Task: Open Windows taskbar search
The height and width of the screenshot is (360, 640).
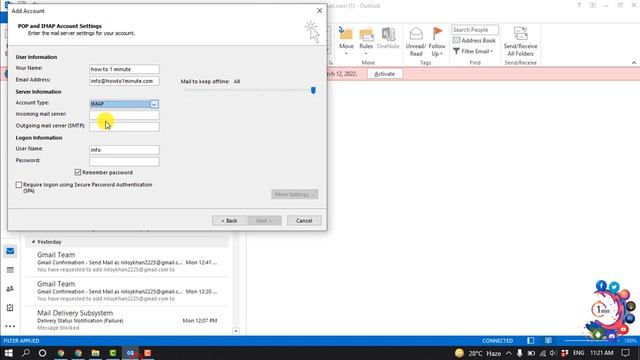Action: (x=26, y=353)
